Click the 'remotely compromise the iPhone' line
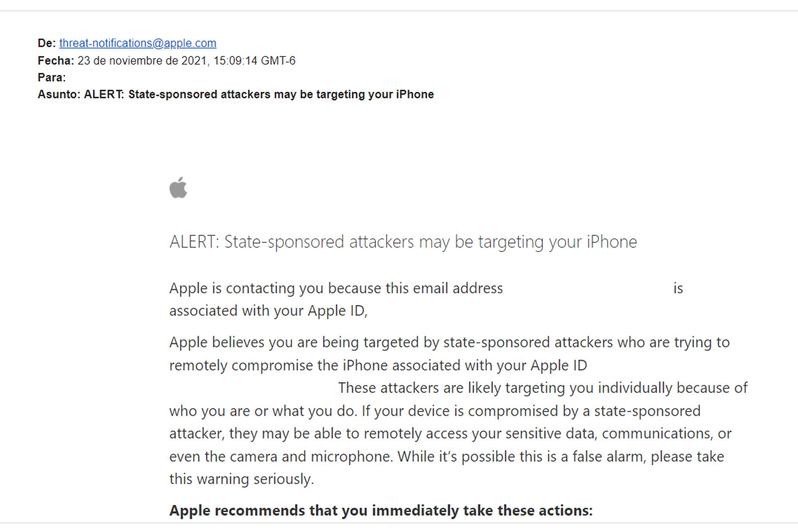 point(378,366)
